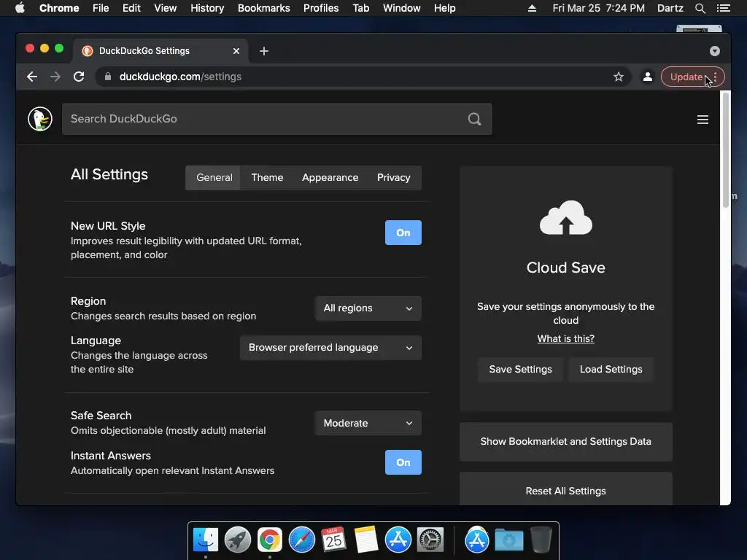Close the DuckDuckGo Settings tab
Screen dimensions: 747x560
pos(236,51)
